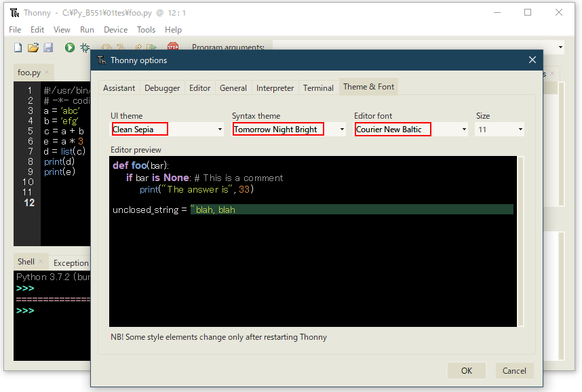Viewport: 582px width, 392px height.
Task: Create a new file with the toolbar icon
Action: click(18, 47)
